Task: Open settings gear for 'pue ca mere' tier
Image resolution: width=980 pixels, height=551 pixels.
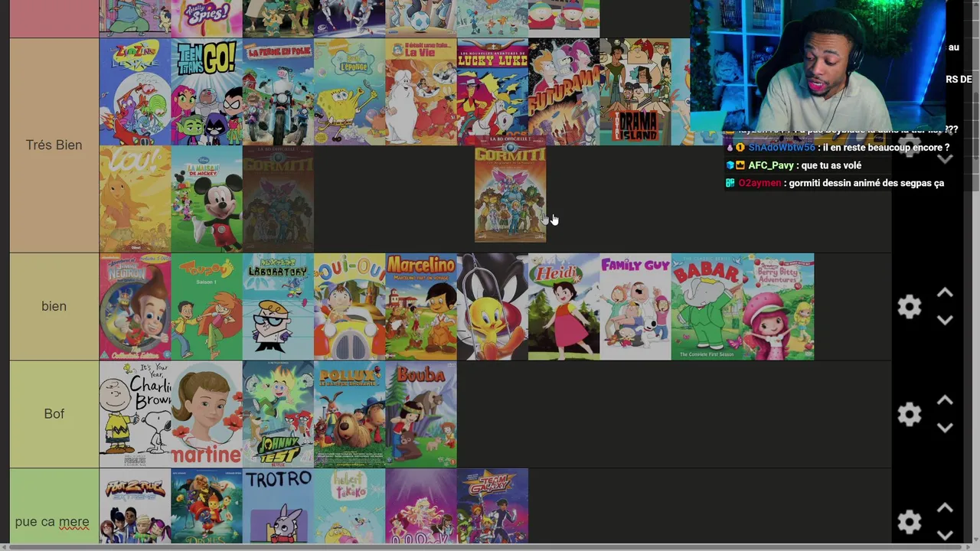Action: 909,522
